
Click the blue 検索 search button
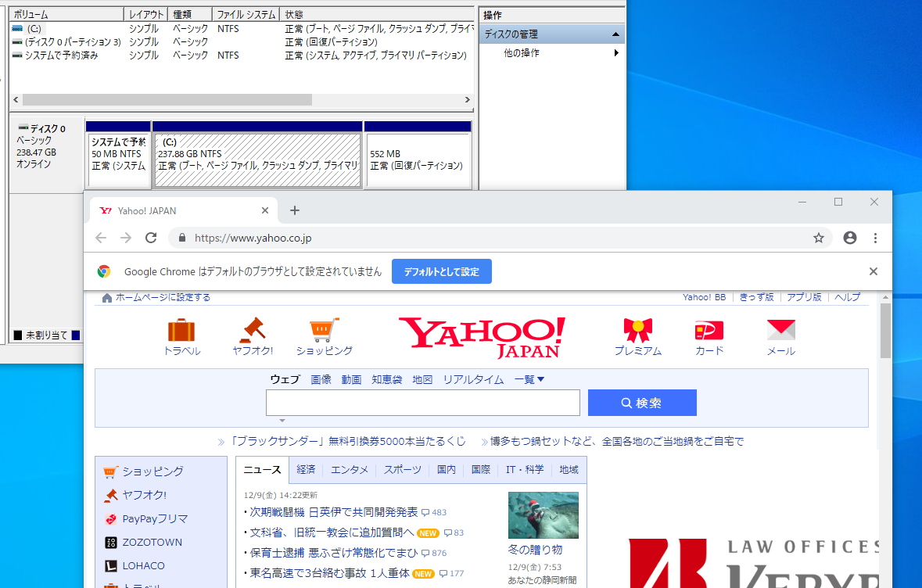click(x=642, y=403)
